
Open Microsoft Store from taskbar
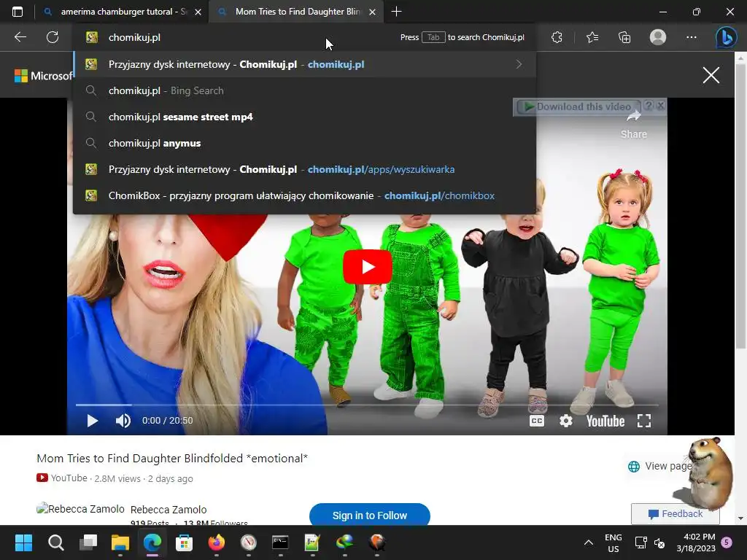pos(184,542)
